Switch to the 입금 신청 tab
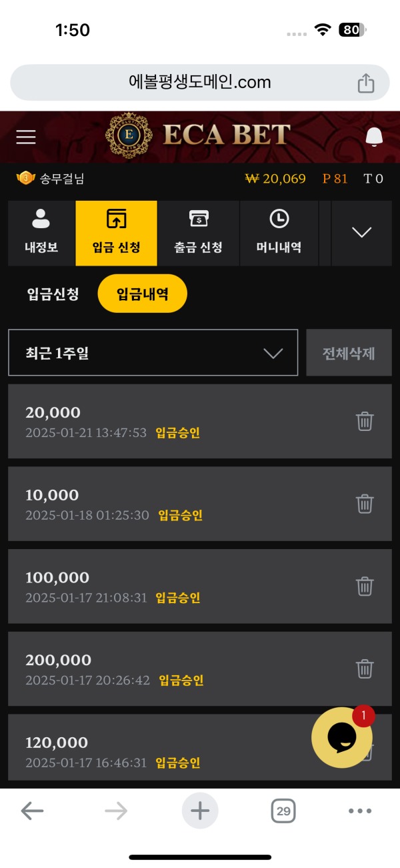The width and height of the screenshot is (400, 868). coord(116,234)
